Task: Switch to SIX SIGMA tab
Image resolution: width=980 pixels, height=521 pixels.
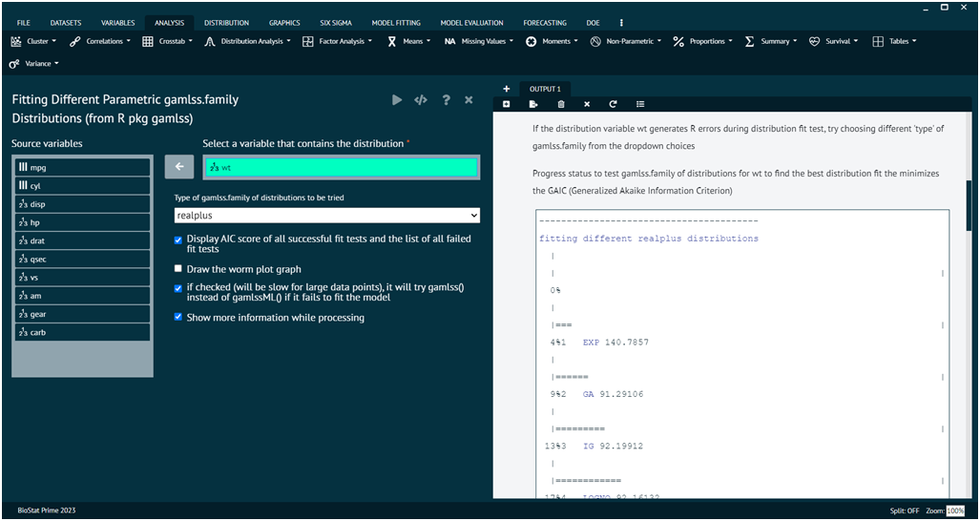Action: point(336,23)
